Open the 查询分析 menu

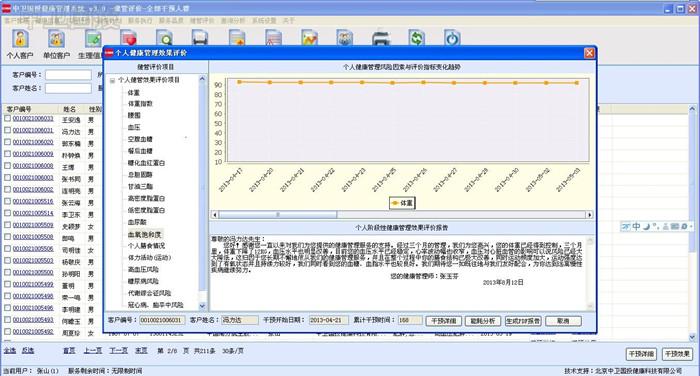coord(233,21)
